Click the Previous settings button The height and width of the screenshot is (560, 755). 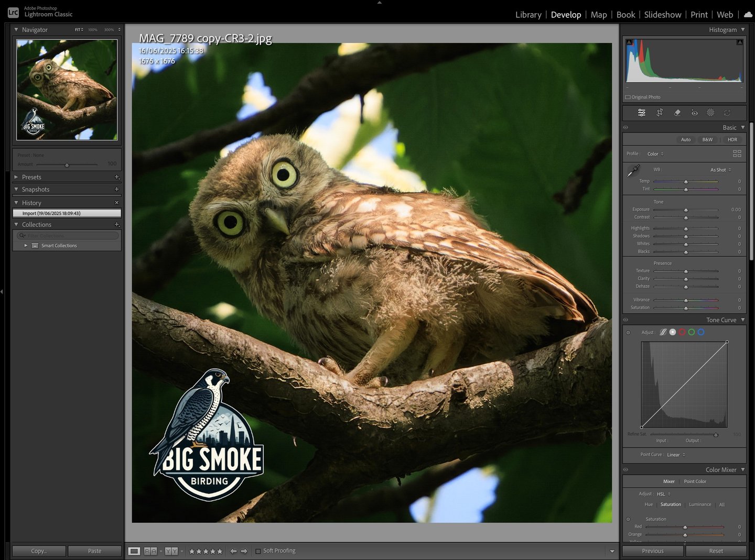[653, 551]
